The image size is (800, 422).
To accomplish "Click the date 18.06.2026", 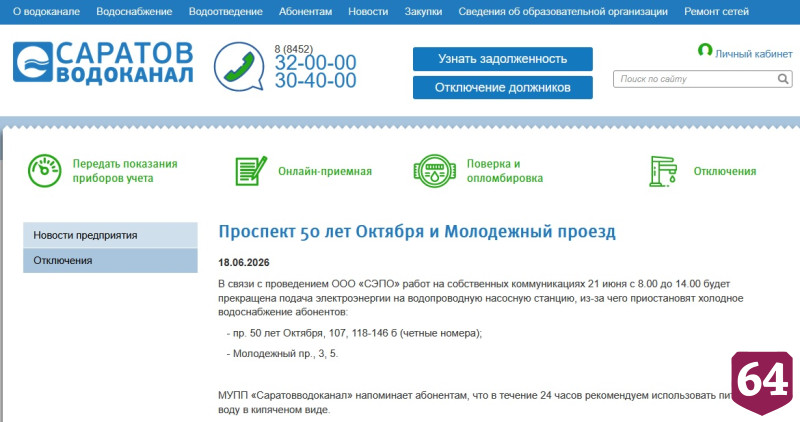I will coord(244,263).
